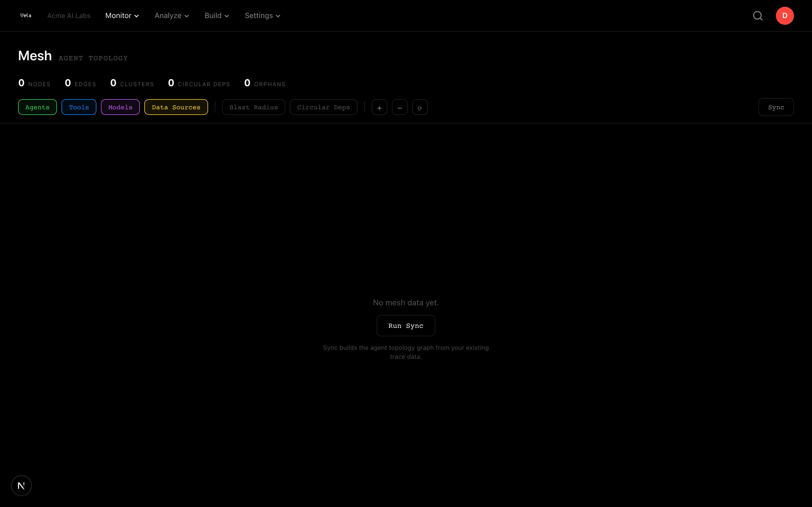Open the Settings menu

(x=262, y=16)
